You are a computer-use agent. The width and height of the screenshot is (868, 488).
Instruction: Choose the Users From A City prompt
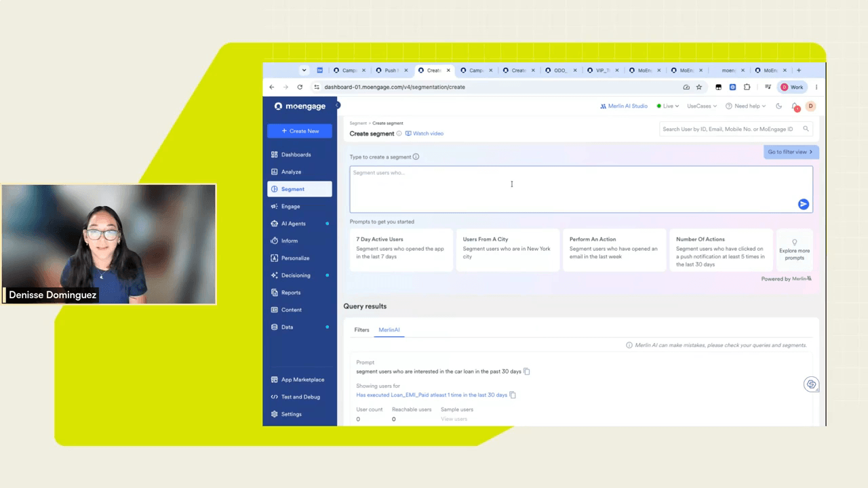508,249
